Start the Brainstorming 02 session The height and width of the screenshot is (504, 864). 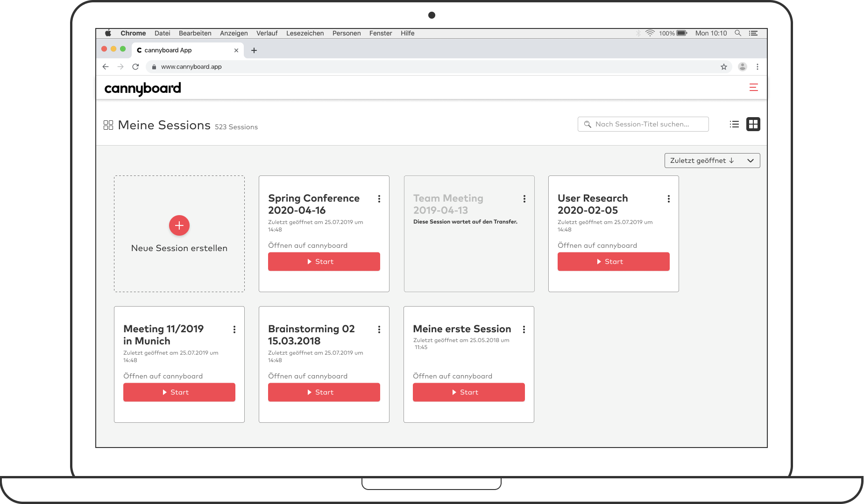[324, 392]
